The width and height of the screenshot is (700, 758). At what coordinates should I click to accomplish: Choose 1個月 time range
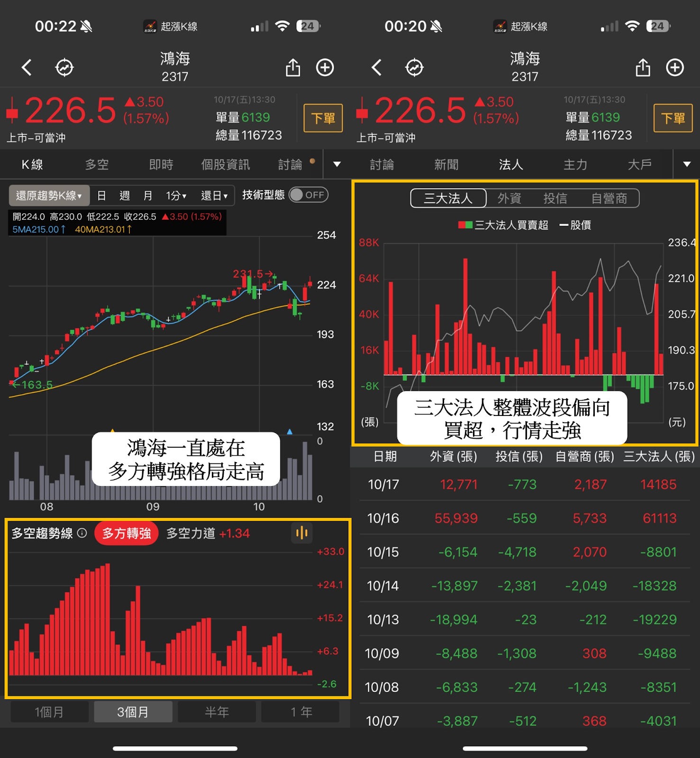click(49, 712)
